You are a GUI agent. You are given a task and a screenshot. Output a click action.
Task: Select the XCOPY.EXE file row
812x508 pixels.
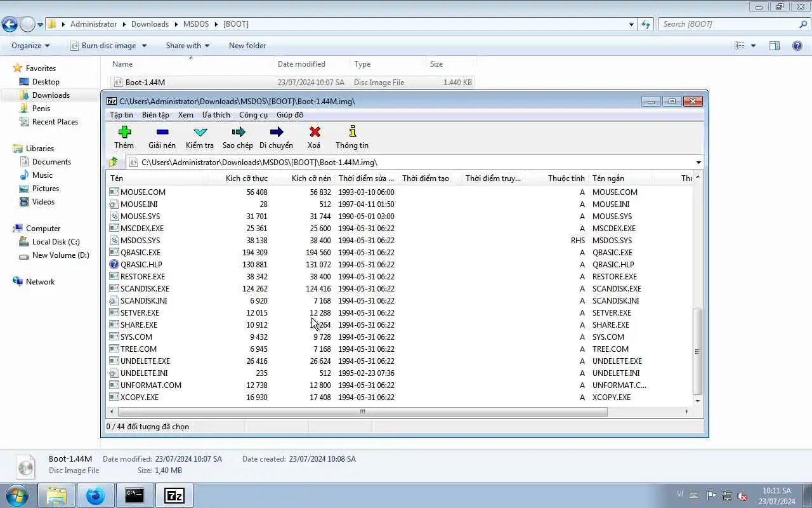point(400,397)
